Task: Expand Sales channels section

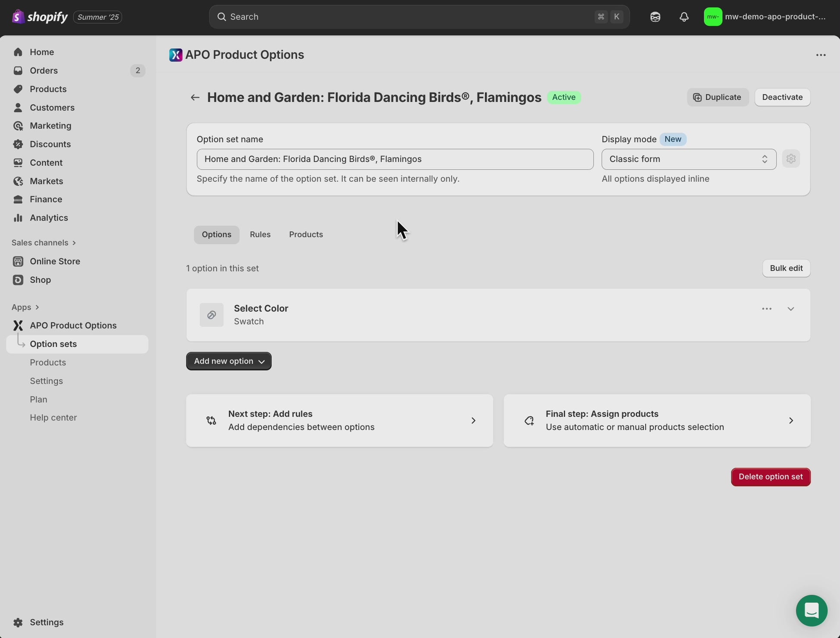Action: click(44, 243)
